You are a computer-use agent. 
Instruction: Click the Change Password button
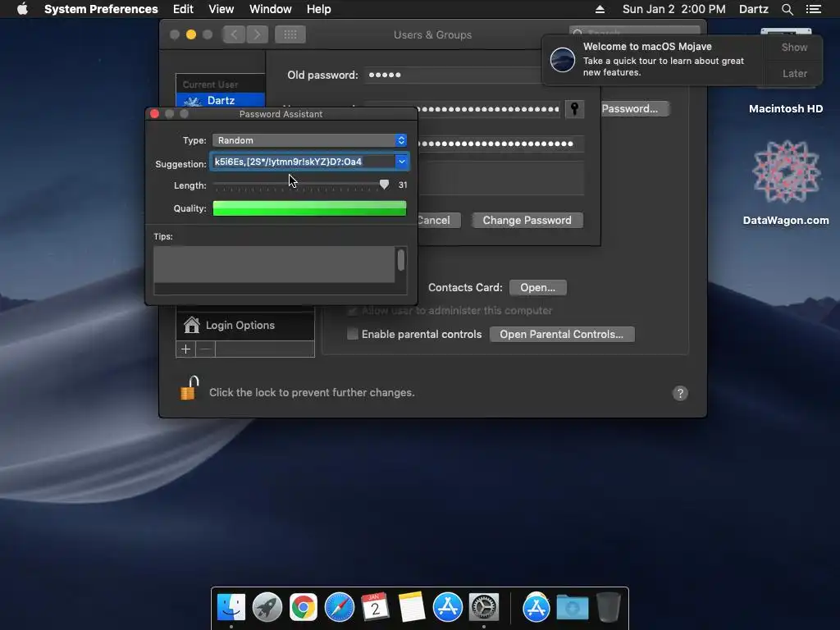[x=527, y=220]
